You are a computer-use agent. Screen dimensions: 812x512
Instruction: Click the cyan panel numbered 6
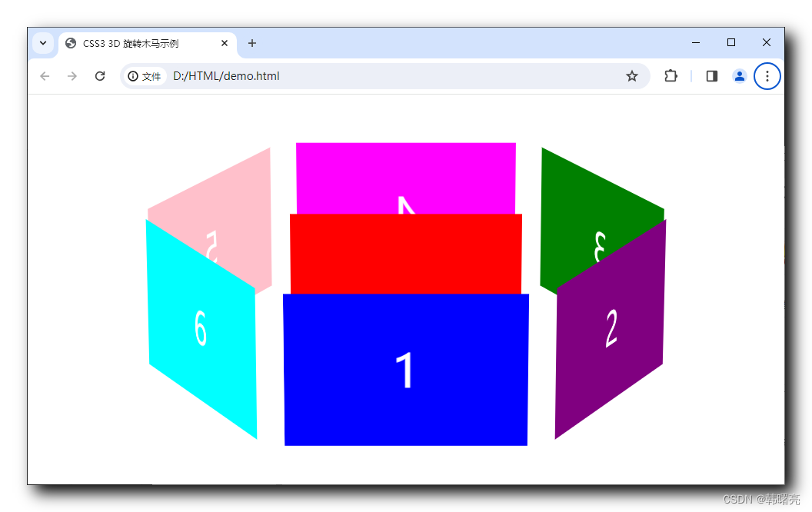coord(201,331)
